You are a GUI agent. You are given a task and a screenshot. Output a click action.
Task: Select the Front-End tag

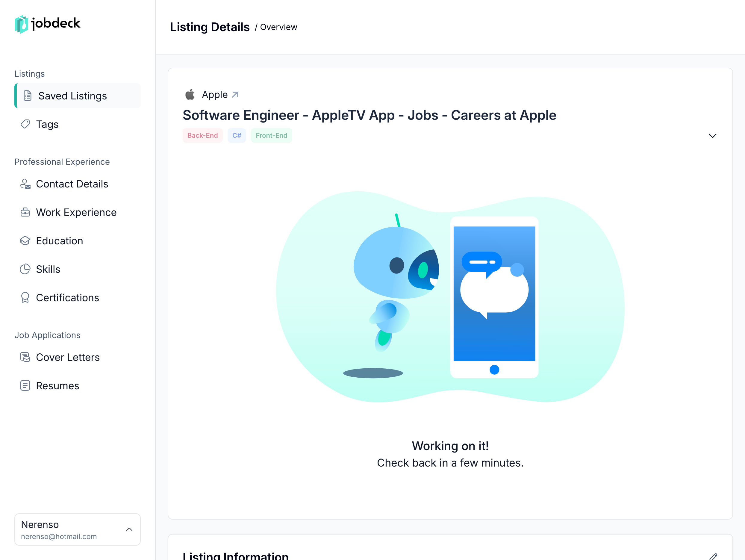coord(272,135)
